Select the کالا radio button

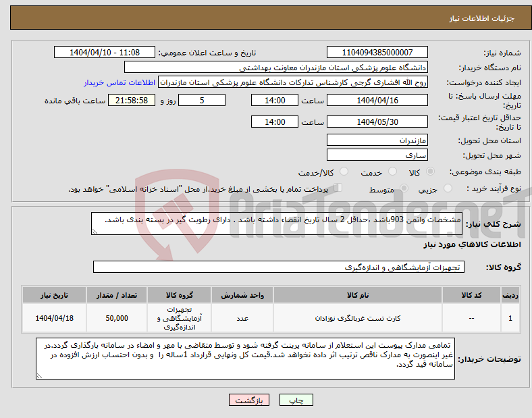tap(430, 172)
